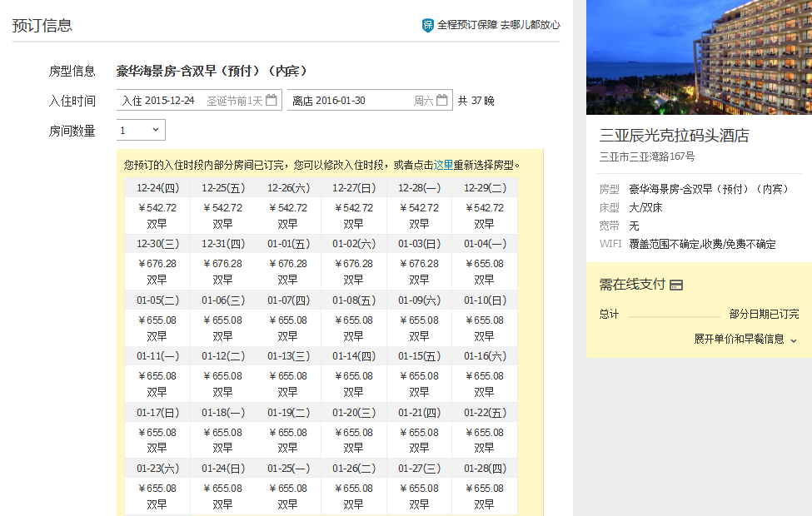Click the ¥655.08 price under 01-04(一)

pos(486,264)
